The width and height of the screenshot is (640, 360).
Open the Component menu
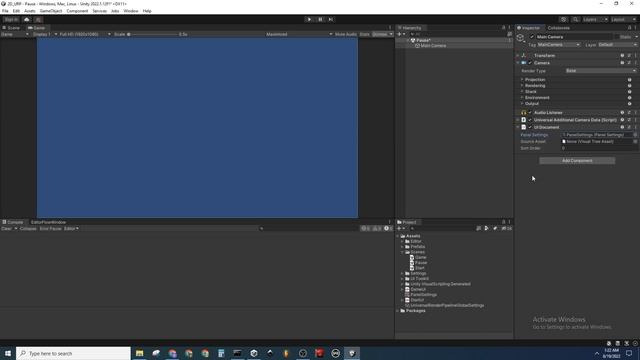pos(77,11)
